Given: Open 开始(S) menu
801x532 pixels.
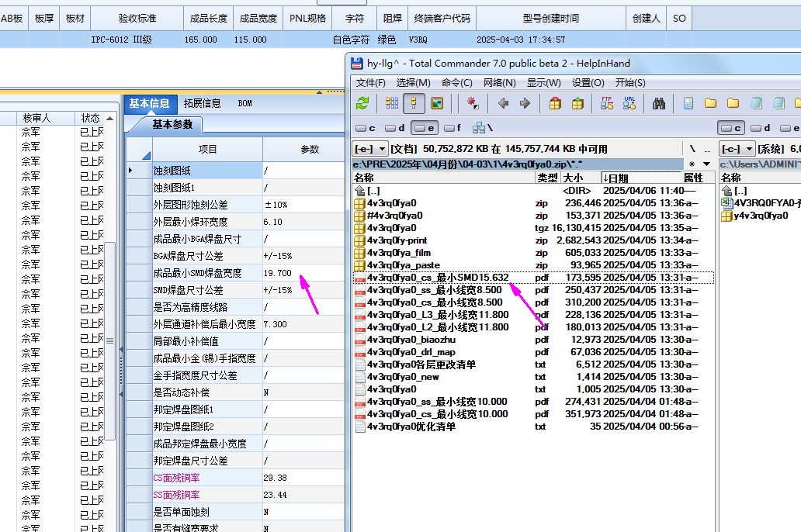Looking at the screenshot, I should tap(630, 83).
